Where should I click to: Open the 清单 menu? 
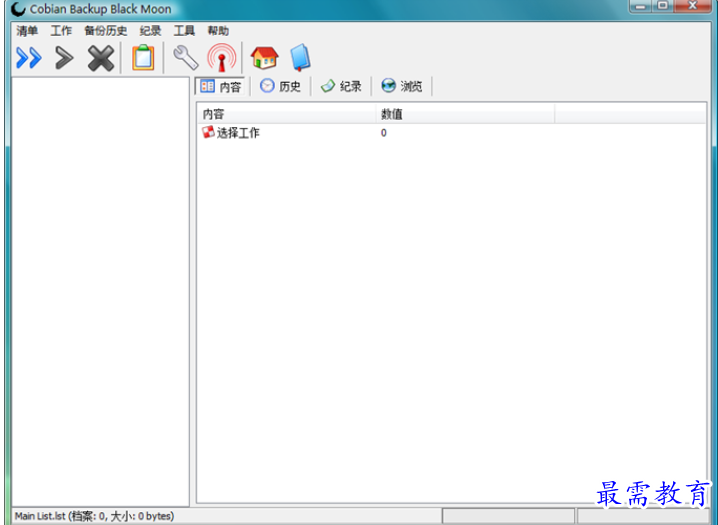click(x=27, y=31)
